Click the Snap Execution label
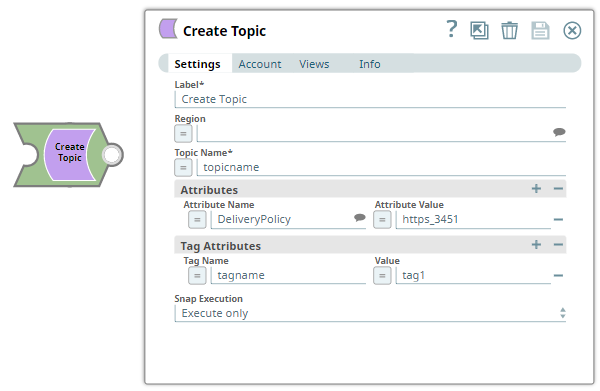This screenshot has width=600, height=391. (209, 299)
